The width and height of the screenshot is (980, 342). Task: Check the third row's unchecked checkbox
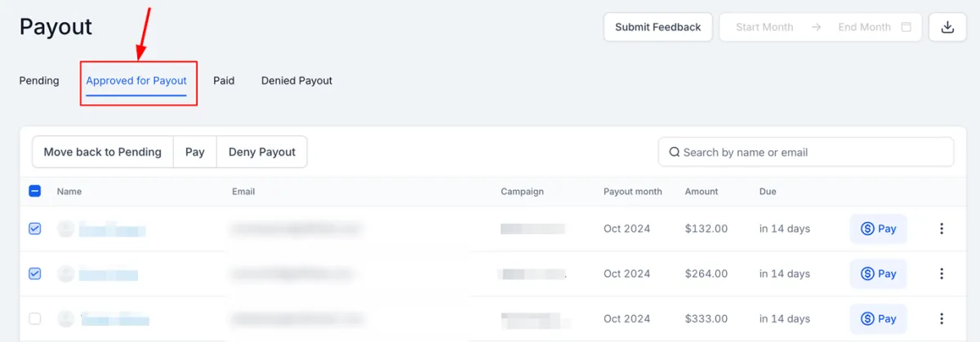[35, 319]
